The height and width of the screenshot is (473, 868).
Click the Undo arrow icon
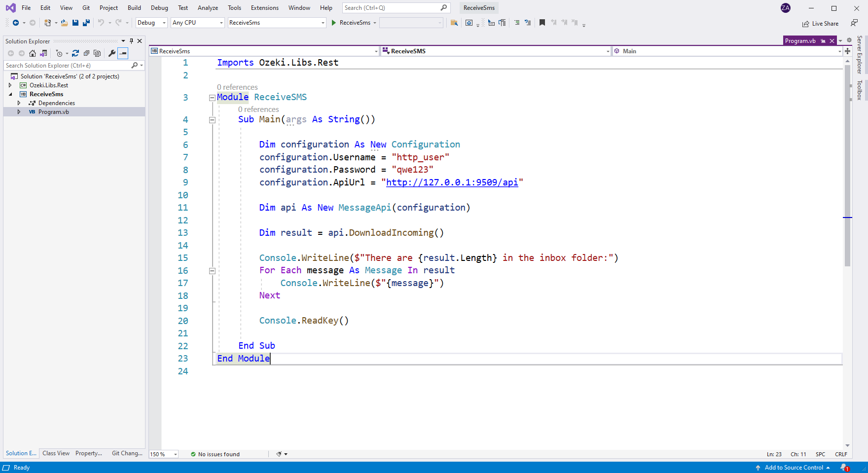(x=101, y=23)
